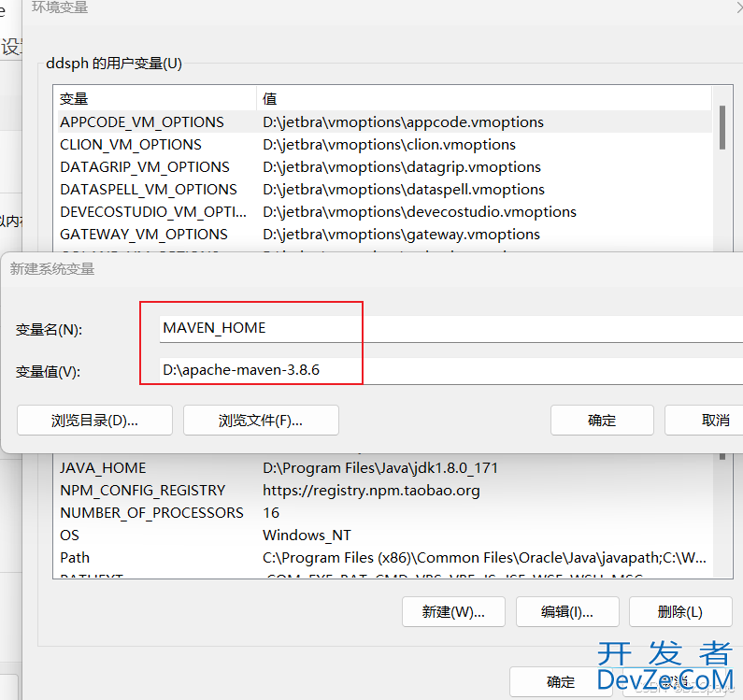This screenshot has height=700, width=743.
Task: Select NUMBER_OF_PROCESSORS system variable row
Action: (x=384, y=513)
